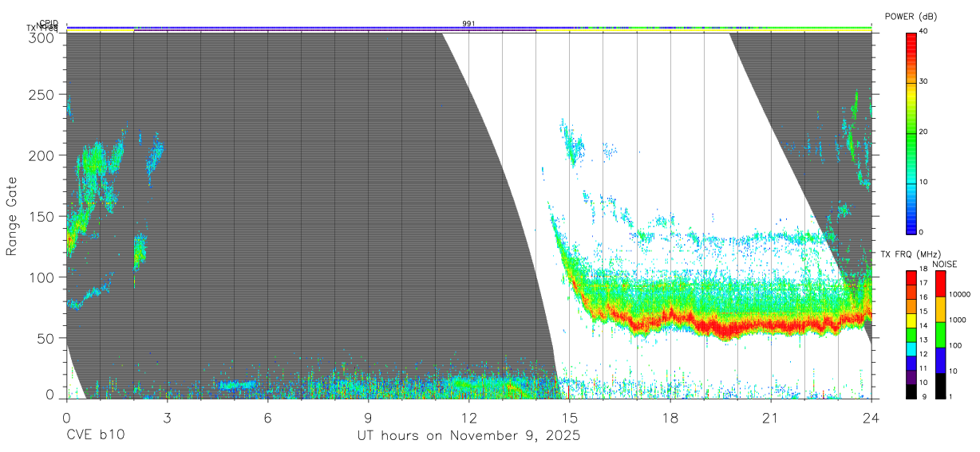Click the x-axis hour label "21"
The image size is (980, 452).
pos(770,417)
